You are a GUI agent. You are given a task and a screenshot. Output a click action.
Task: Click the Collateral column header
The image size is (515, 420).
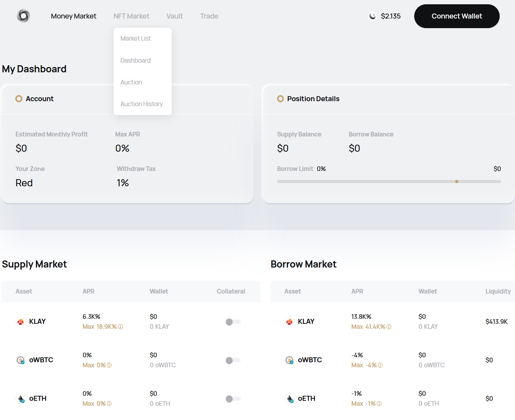click(x=231, y=291)
